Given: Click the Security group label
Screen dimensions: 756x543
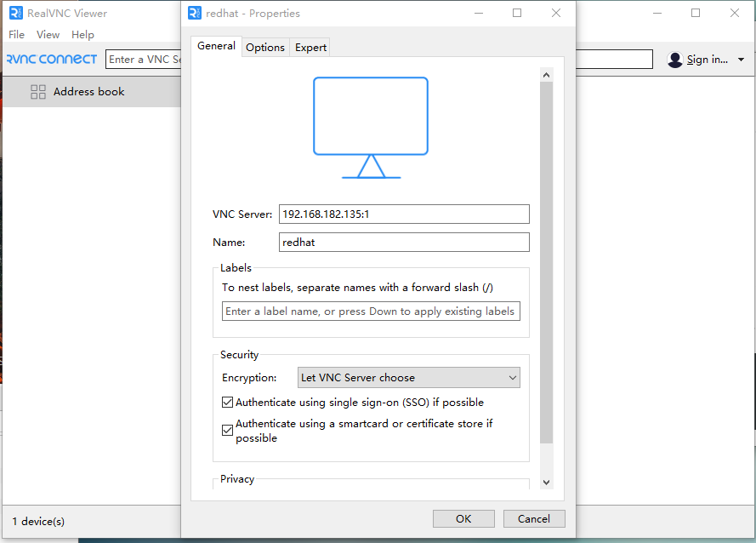Looking at the screenshot, I should click(239, 355).
